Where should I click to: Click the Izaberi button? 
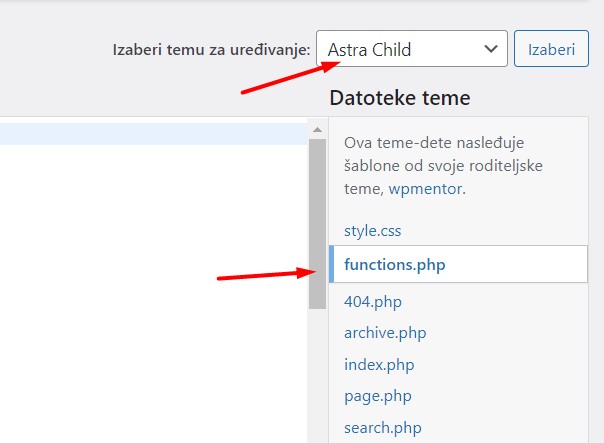point(551,49)
